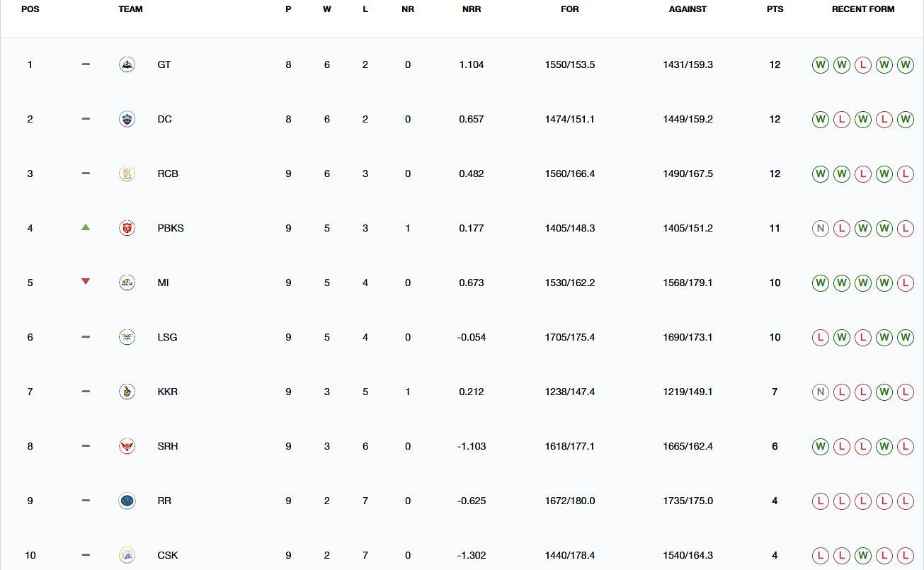
Task: Click SRH points value 6
Action: 775,446
